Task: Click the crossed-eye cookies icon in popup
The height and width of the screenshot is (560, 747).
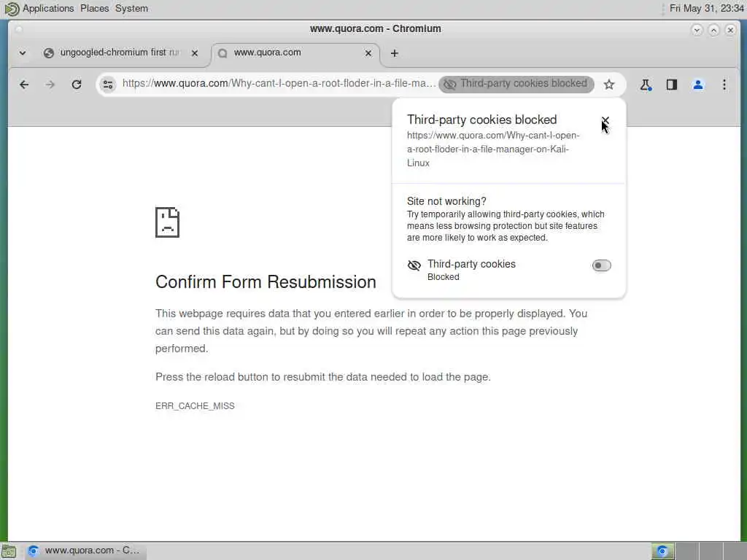Action: coord(414,265)
